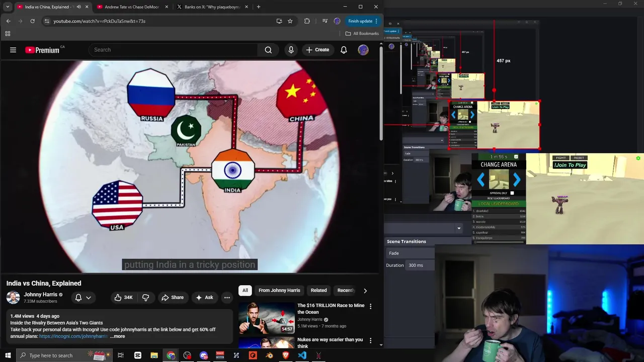This screenshot has height=362, width=644.
Task: Open Brave browser from the taskbar
Action: tap(285, 355)
